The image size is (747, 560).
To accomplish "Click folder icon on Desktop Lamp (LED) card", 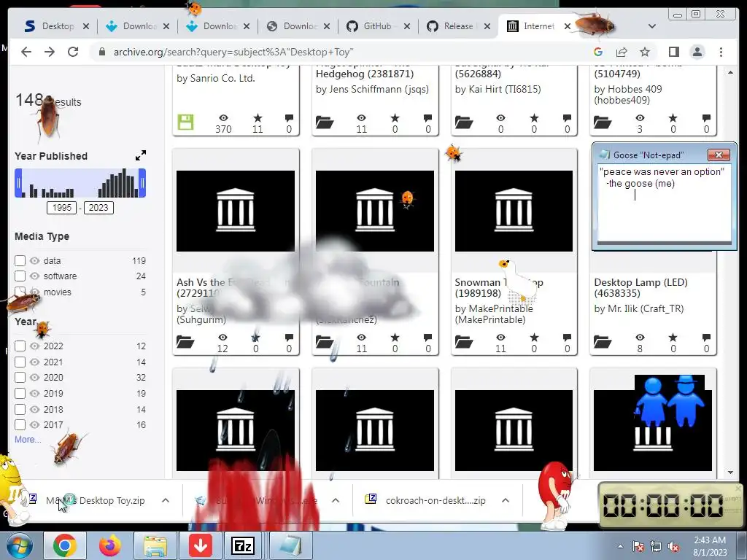I will pos(602,342).
